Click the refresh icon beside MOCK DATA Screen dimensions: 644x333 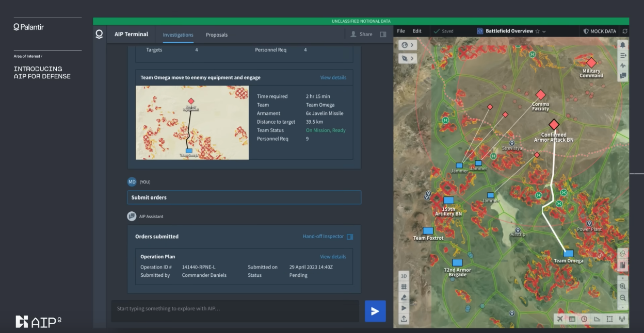pos(625,31)
